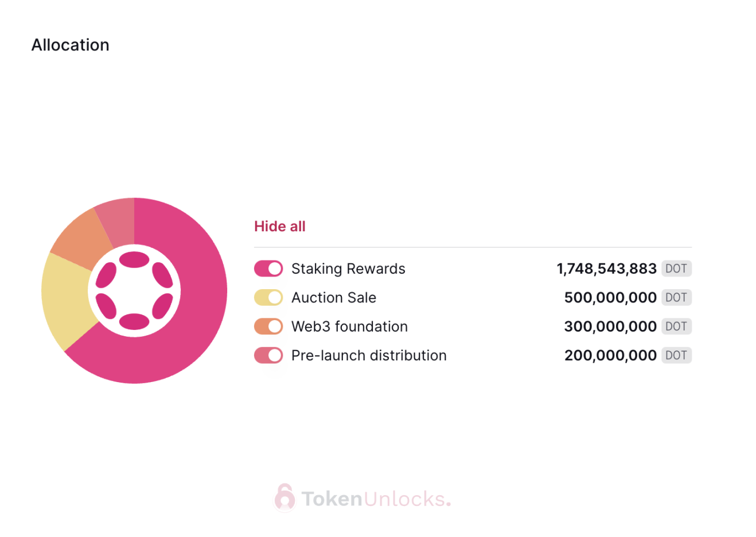Click DOT badge next to Staking Rewards amount
Screen dimensions: 756x537
(676, 268)
